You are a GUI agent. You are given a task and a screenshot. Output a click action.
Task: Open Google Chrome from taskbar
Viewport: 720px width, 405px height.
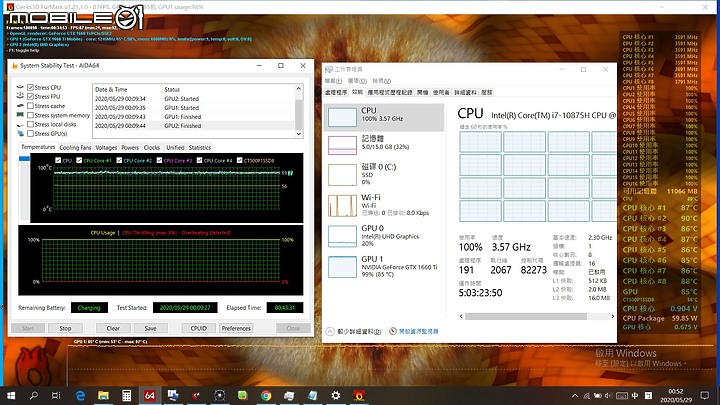[x=266, y=395]
